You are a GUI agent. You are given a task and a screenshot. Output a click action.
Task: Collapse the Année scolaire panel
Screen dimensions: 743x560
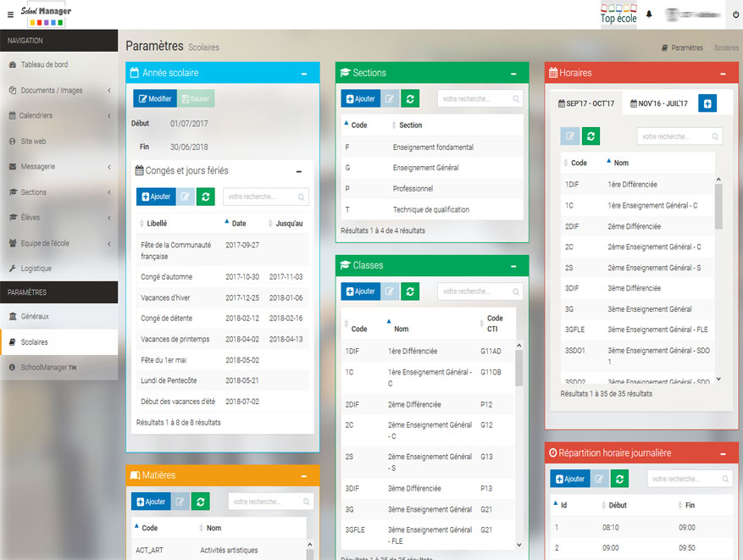pos(304,74)
